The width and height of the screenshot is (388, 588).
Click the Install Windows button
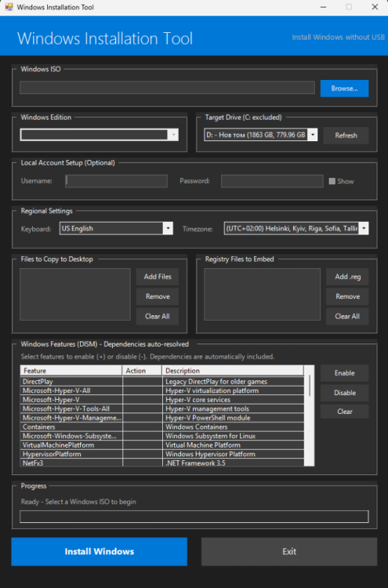(x=99, y=551)
